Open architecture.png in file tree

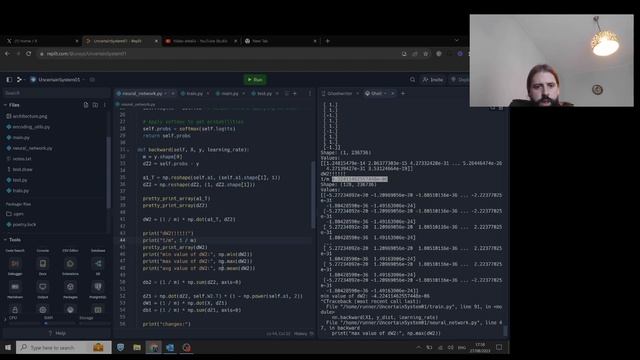29,116
